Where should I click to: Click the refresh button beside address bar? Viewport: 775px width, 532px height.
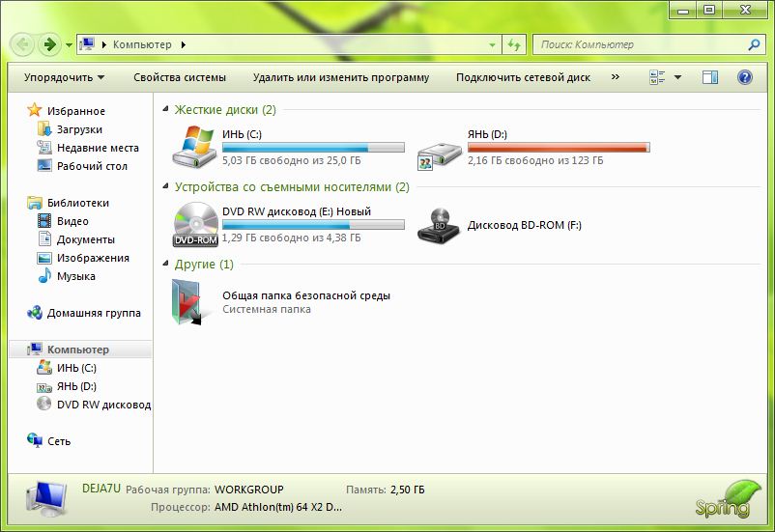(x=514, y=44)
